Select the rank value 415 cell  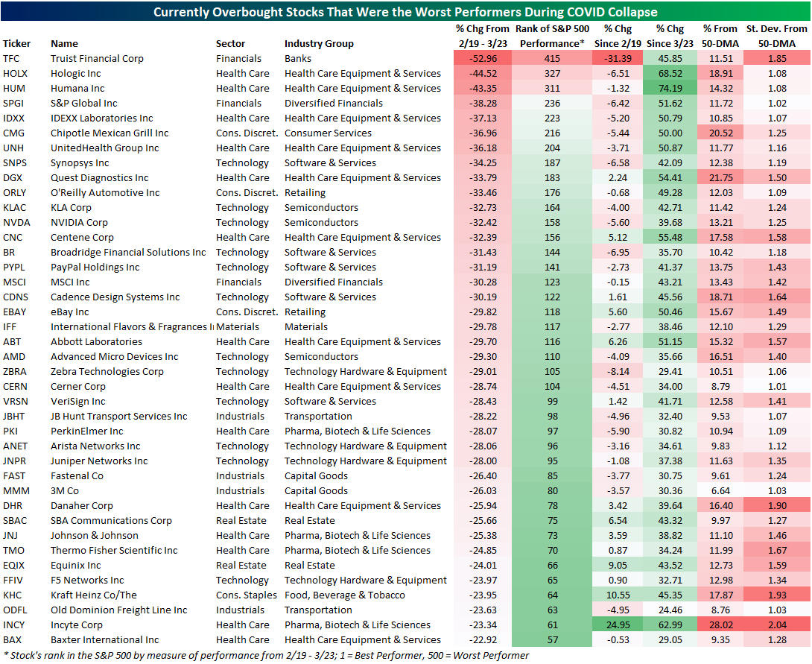pos(551,58)
